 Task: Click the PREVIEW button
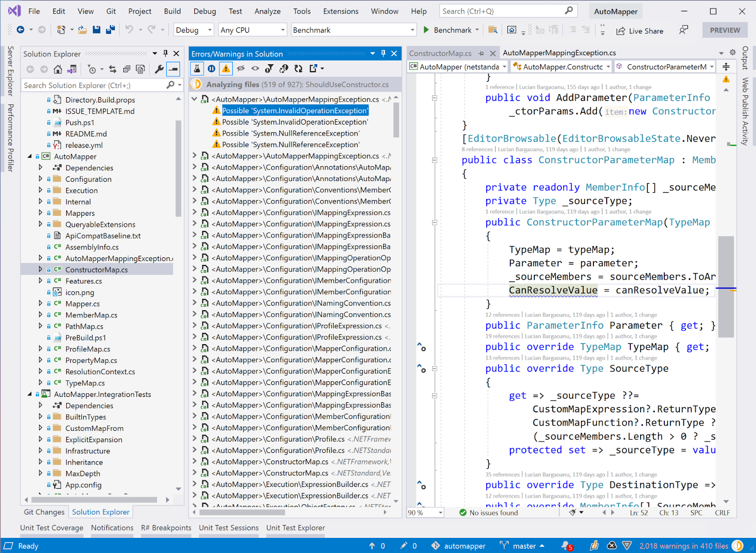pyautogui.click(x=725, y=30)
